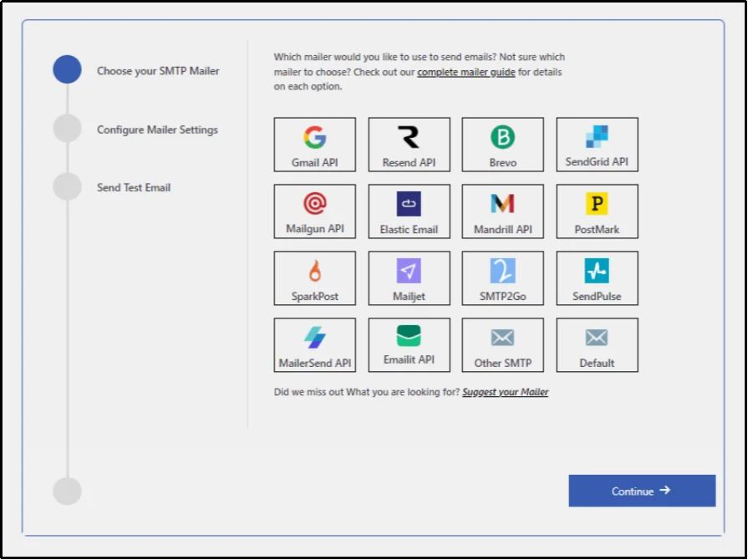Viewport: 748px width, 560px height.
Task: Click the Suggest your Mailer link
Action: click(x=505, y=391)
